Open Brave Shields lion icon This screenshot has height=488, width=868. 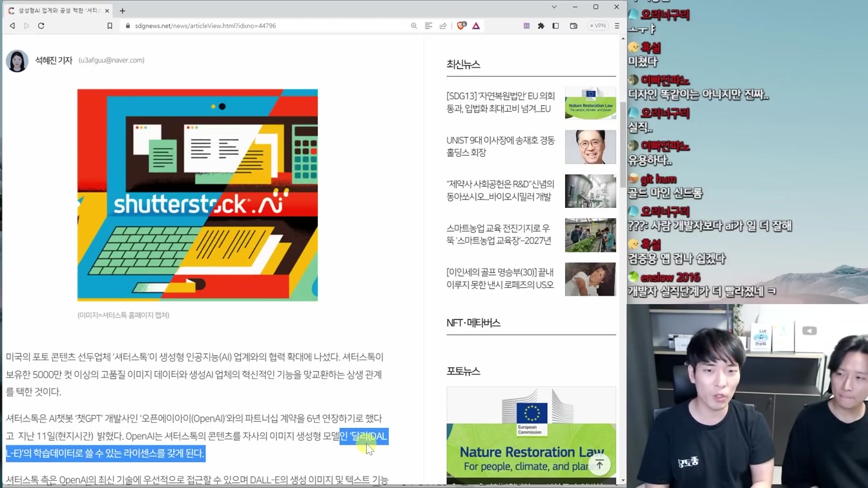tap(461, 26)
